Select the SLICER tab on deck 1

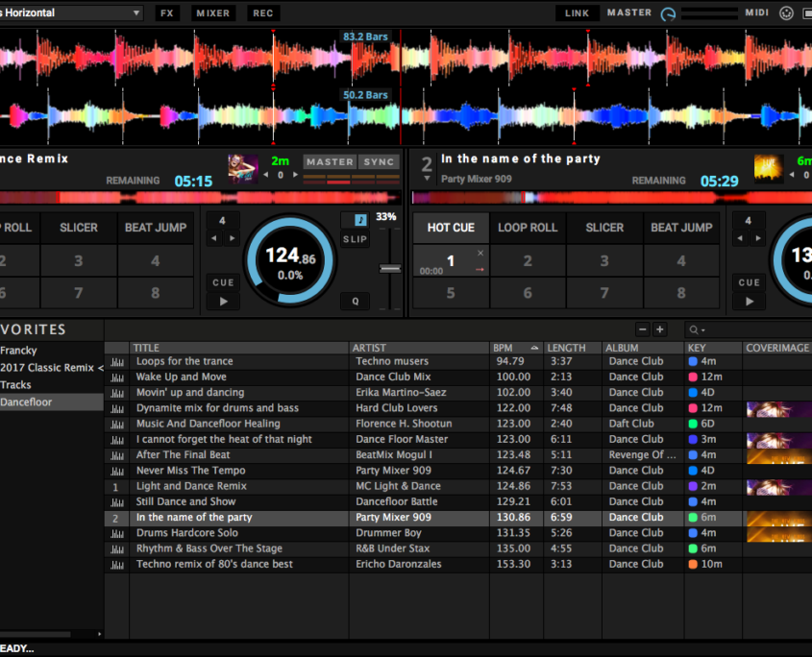click(x=79, y=228)
